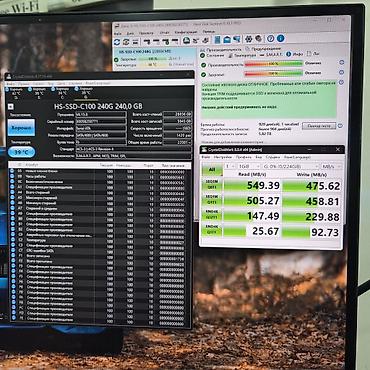Click the blue Хорошо health status button
The height and width of the screenshot is (370, 370).
point(21,128)
